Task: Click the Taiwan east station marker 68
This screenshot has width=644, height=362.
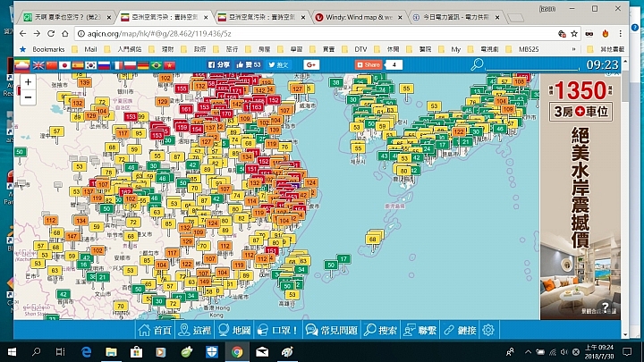Action: [x=373, y=239]
